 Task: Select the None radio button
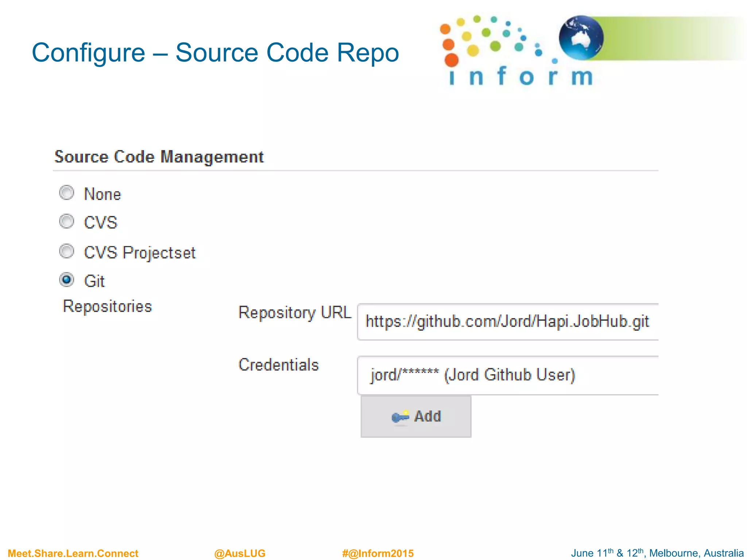click(67, 192)
